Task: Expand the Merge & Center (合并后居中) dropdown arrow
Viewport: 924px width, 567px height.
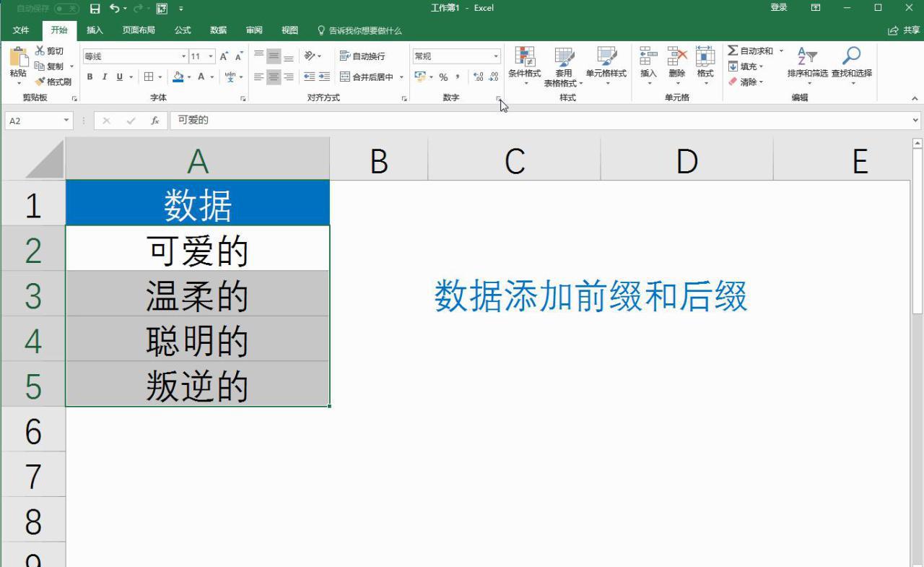Action: click(401, 77)
